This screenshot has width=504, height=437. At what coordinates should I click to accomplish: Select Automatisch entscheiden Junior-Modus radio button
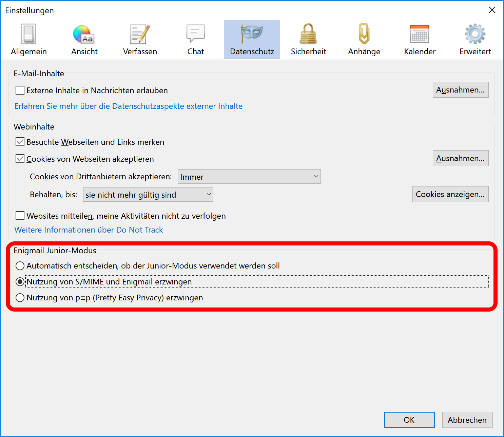pos(20,266)
